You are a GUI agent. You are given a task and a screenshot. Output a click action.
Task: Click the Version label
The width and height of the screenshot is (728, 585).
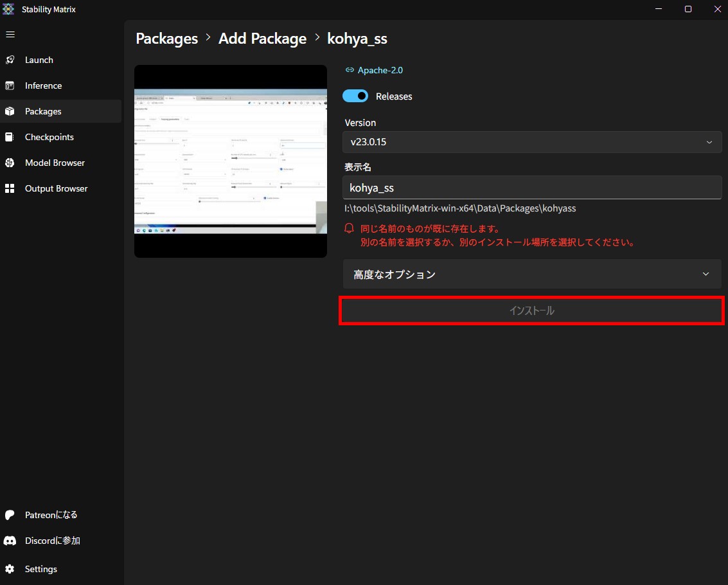360,123
